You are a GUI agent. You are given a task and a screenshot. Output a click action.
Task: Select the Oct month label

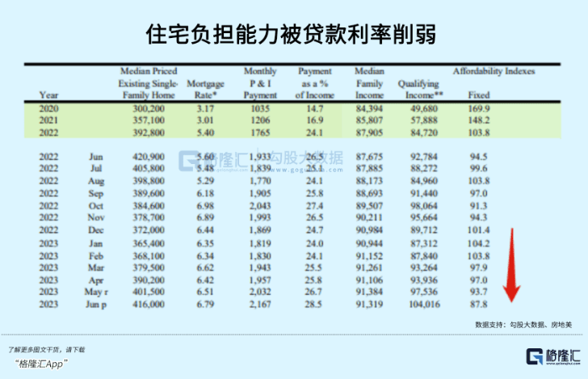96,206
